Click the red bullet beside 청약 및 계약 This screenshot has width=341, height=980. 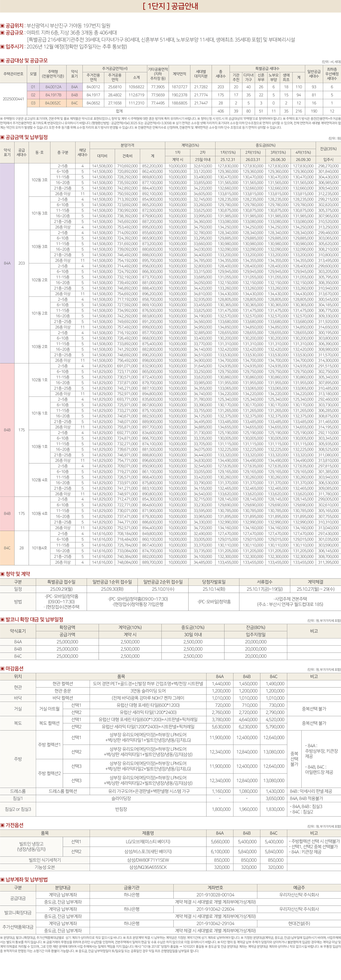2,574
